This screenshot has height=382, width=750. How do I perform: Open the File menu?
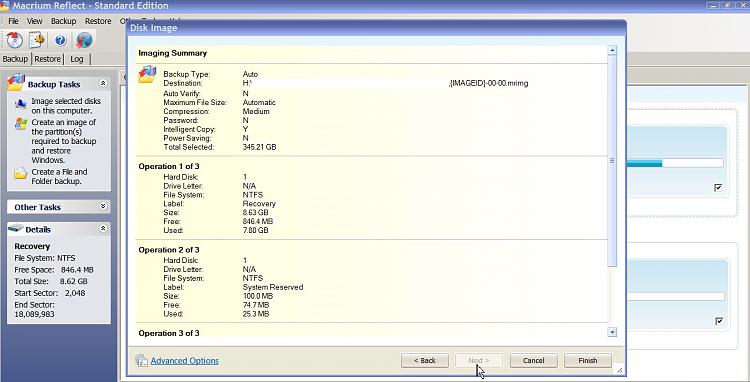tap(13, 21)
